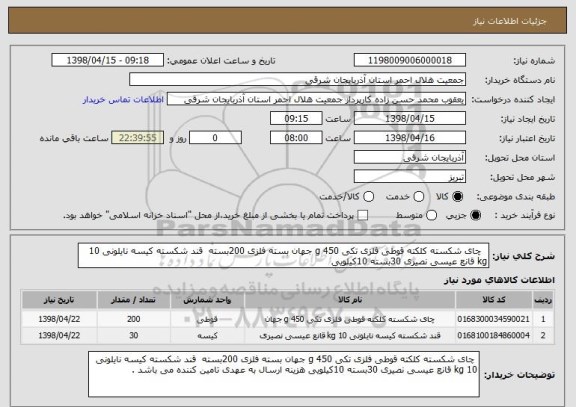Select table row with code 0168300034590021
The image size is (576, 407).
pos(288,319)
